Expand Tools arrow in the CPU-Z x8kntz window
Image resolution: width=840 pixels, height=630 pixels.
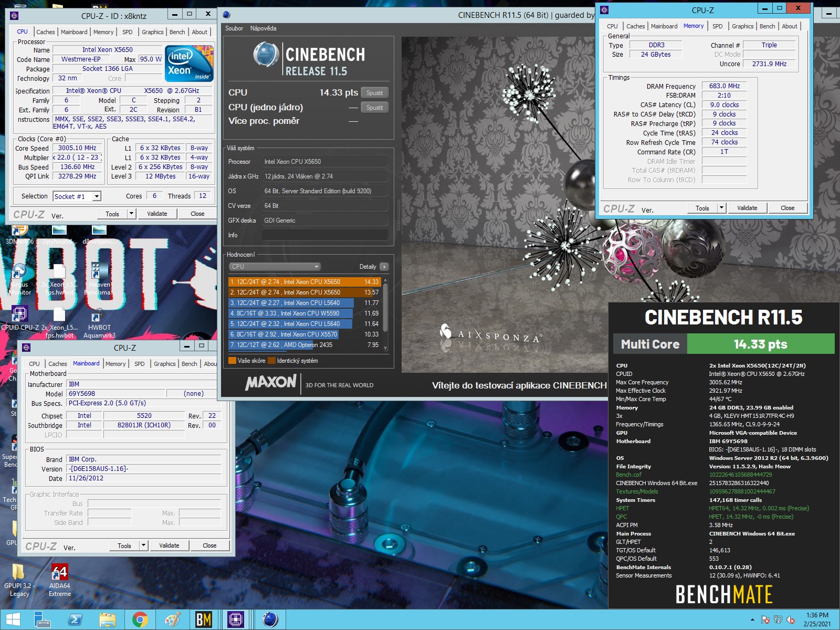point(132,214)
